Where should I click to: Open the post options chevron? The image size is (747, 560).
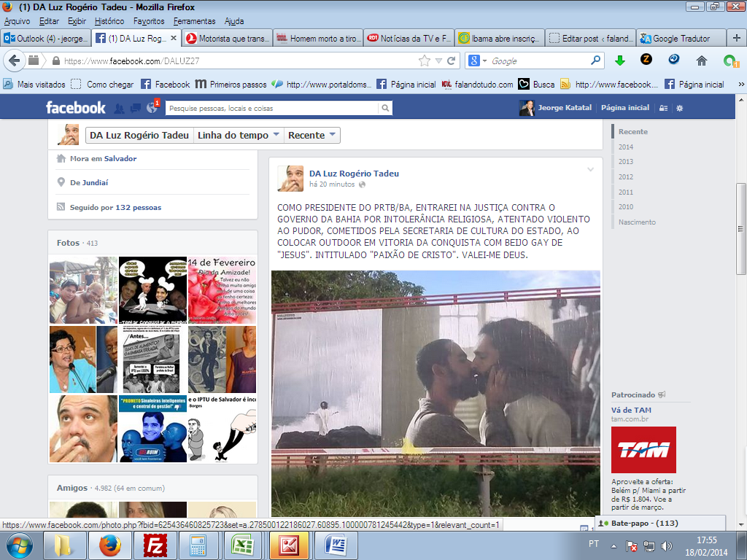coord(590,170)
